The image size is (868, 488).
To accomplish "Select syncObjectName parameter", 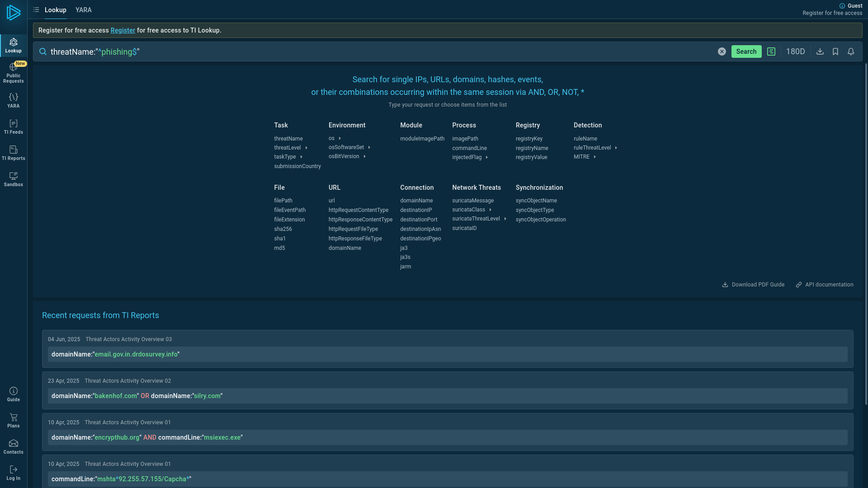I will click(536, 201).
